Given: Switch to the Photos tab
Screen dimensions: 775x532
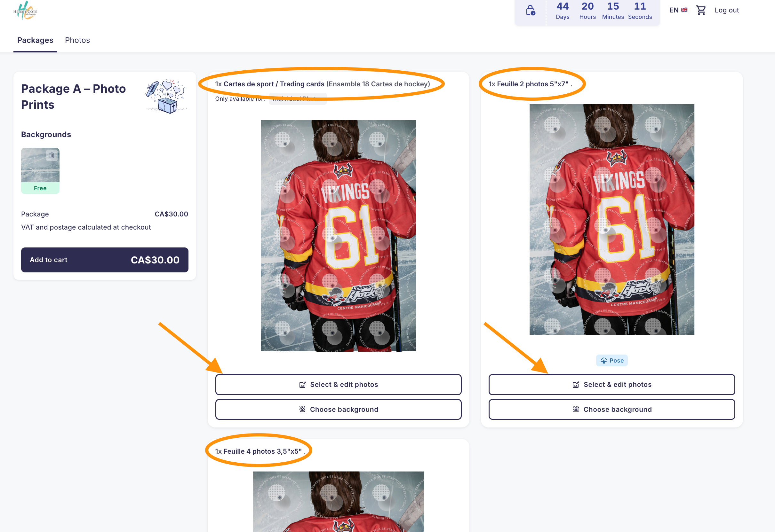Looking at the screenshot, I should pyautogui.click(x=77, y=40).
